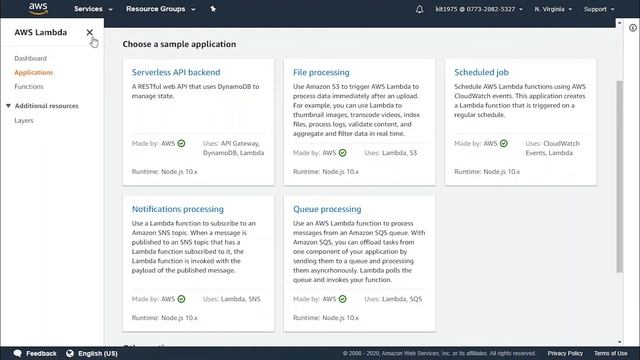Go to the Lambda Dashboard
The height and width of the screenshot is (360, 640).
click(31, 58)
